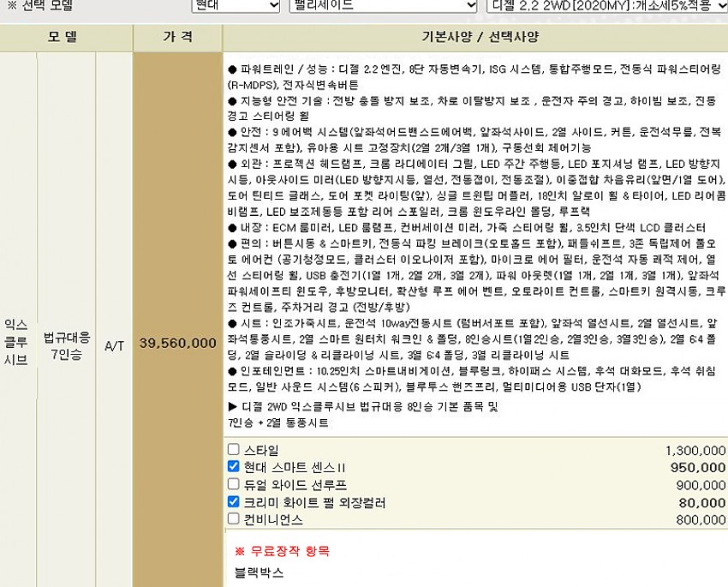Image resolution: width=728 pixels, height=587 pixels.
Task: Expand the 디젤 2.2 2WD trim dropdown
Action: click(606, 5)
